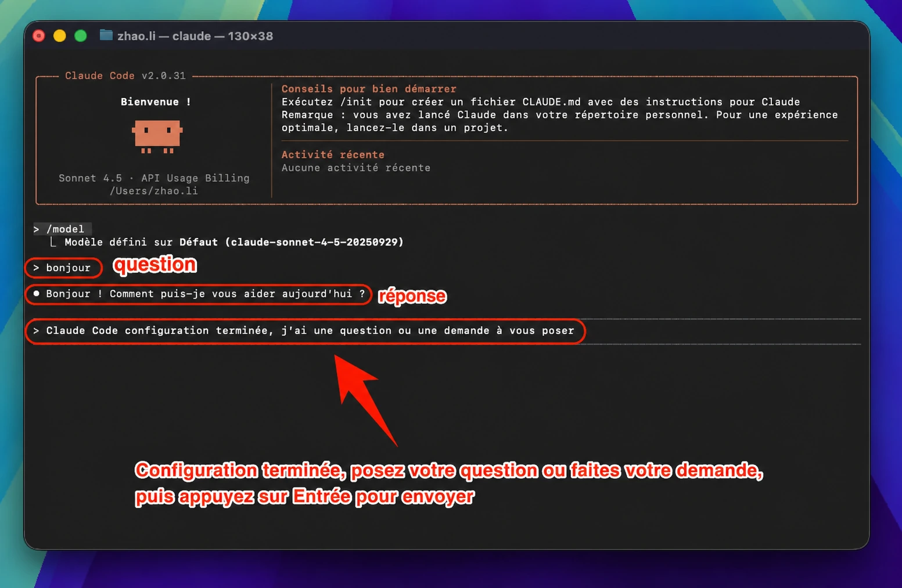This screenshot has width=902, height=588.
Task: Minimize the terminal using the yellow button
Action: pyautogui.click(x=60, y=36)
